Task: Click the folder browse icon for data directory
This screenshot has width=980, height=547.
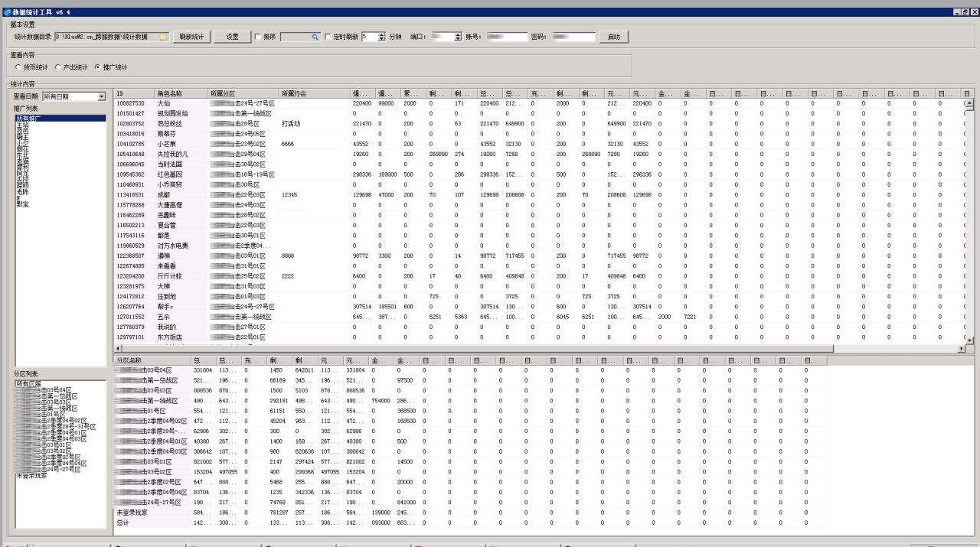Action: tap(163, 37)
